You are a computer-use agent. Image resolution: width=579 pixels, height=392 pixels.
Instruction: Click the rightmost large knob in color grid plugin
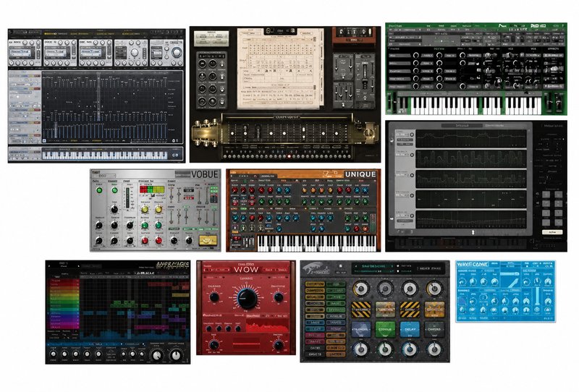click(176, 355)
